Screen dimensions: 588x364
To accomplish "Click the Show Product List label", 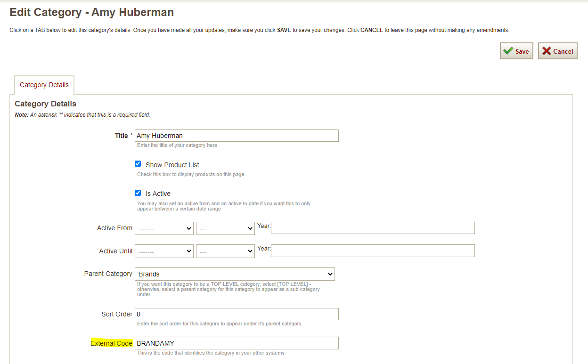I will [x=172, y=165].
